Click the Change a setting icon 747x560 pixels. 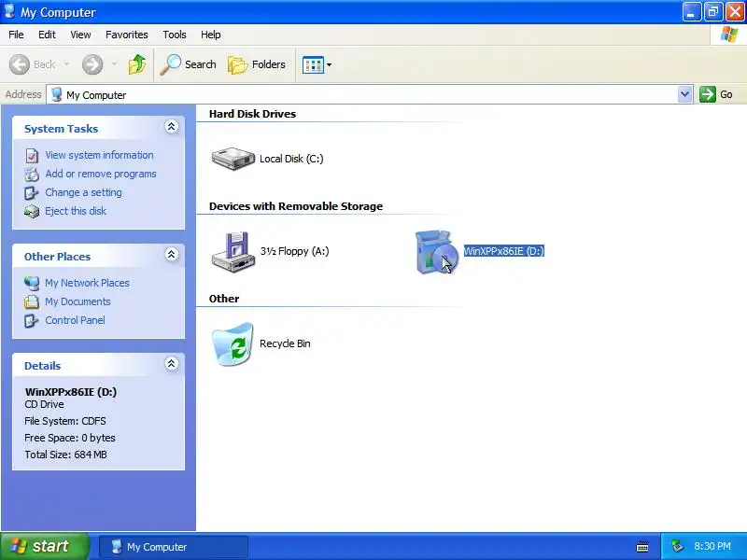32,193
